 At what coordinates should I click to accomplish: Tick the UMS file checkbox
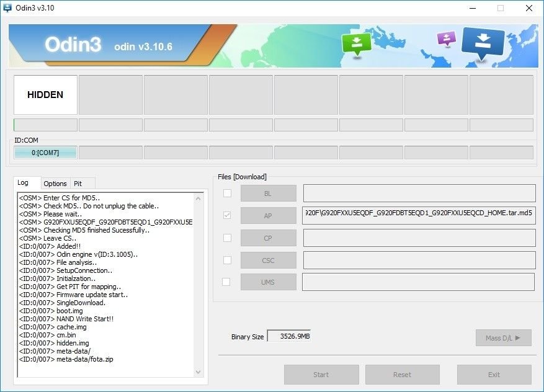point(226,282)
